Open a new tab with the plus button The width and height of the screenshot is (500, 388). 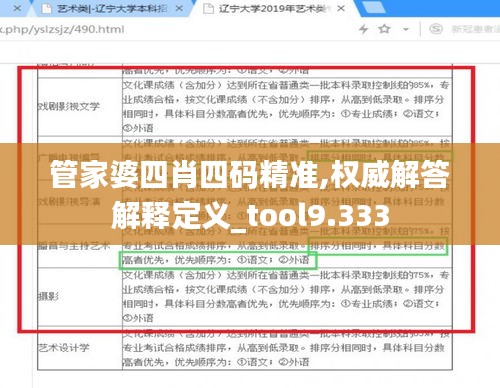coord(373,8)
